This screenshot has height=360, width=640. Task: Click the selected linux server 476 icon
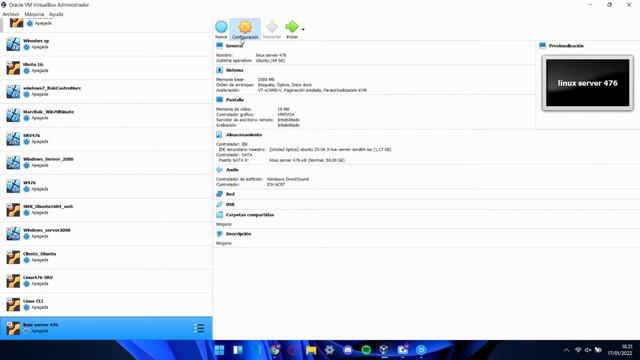pyautogui.click(x=13, y=328)
